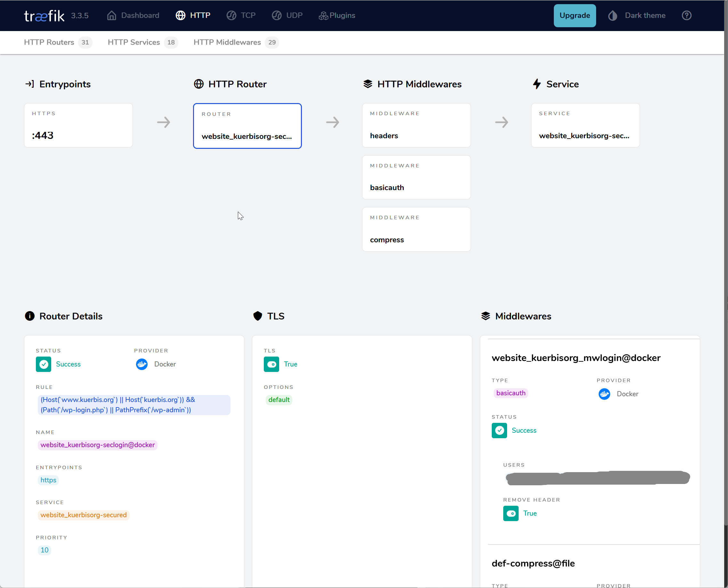Click the default TLS options tag

click(x=279, y=400)
